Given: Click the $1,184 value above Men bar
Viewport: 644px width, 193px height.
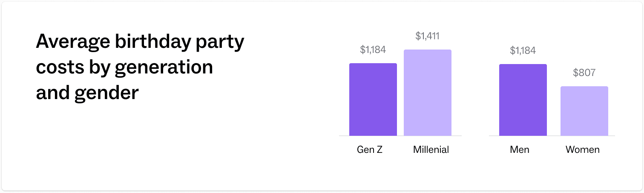Looking at the screenshot, I should coord(523,51).
